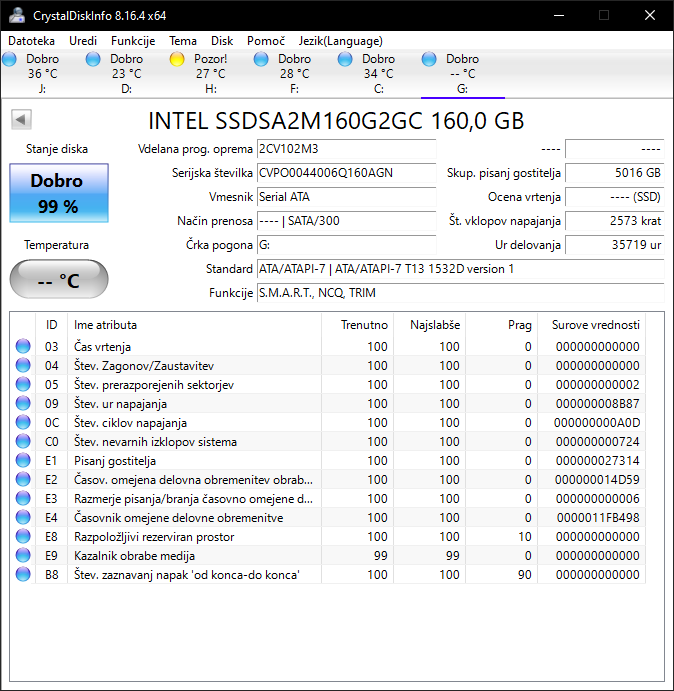
Task: Click status orb for attribute 04
Action: [x=23, y=365]
